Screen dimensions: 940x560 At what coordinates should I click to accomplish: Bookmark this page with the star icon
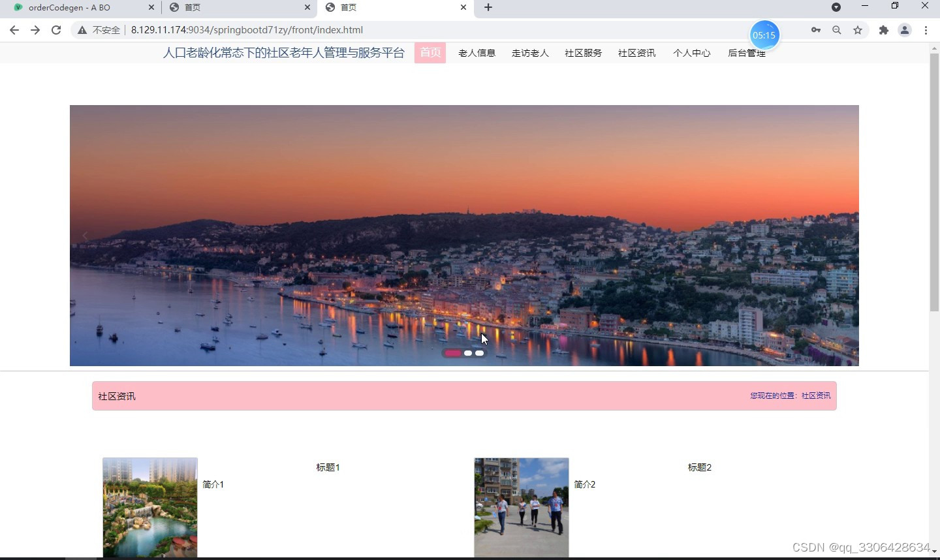coord(858,30)
